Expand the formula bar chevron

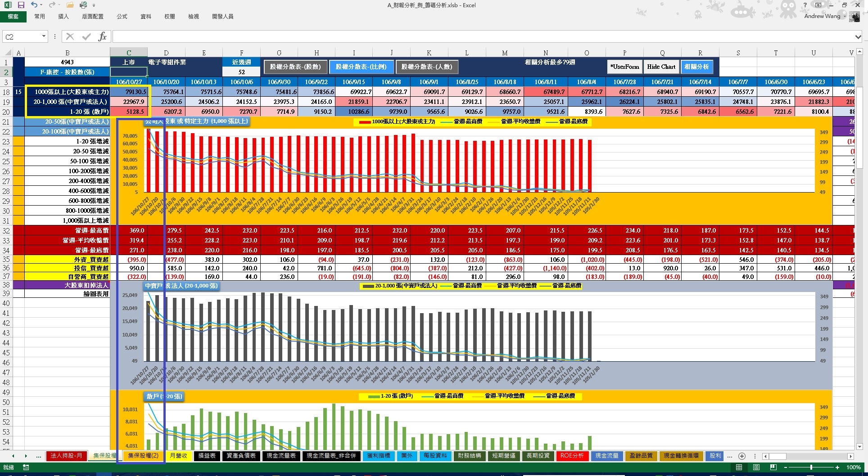click(x=858, y=37)
